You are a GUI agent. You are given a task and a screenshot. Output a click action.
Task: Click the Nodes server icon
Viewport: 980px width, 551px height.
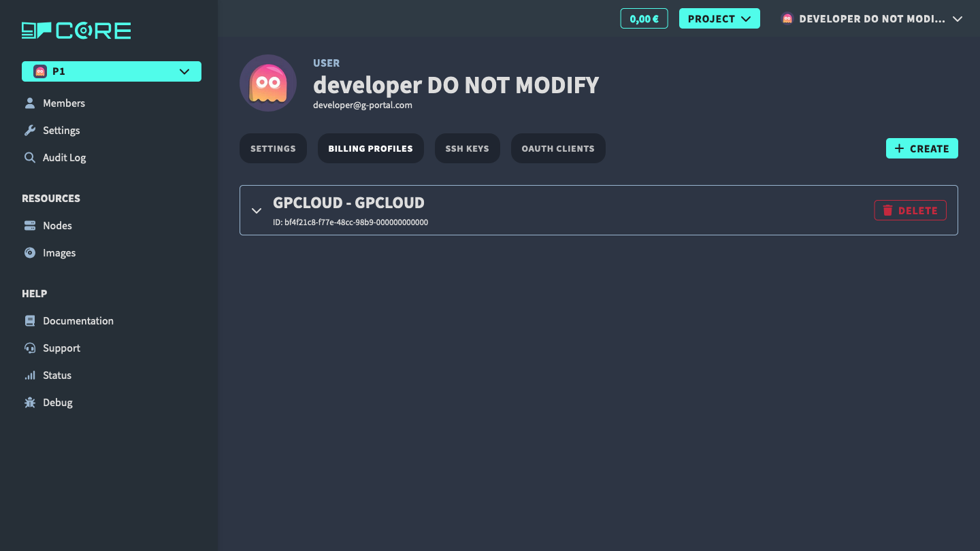point(30,226)
